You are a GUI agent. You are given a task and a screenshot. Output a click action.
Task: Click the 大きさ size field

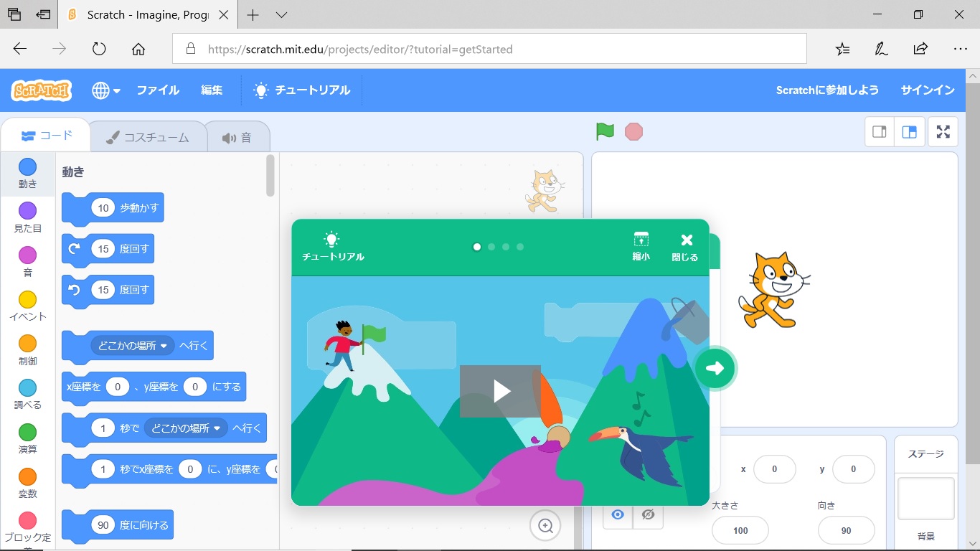pos(740,530)
